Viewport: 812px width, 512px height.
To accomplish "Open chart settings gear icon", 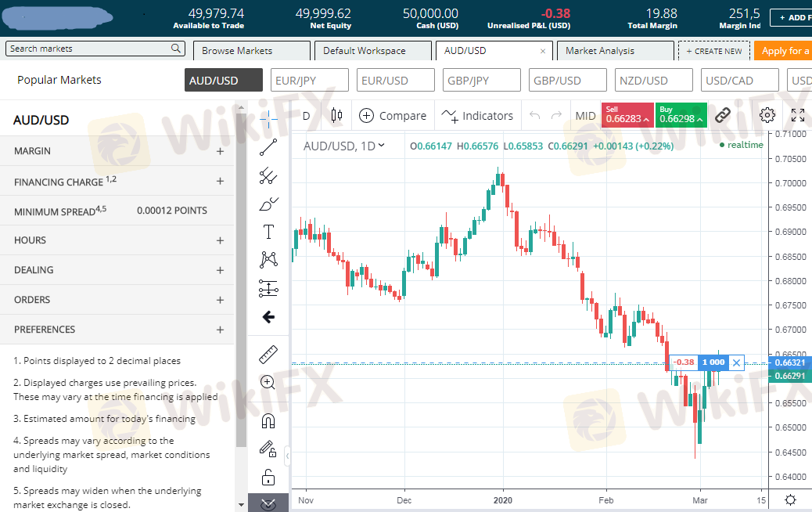I will coord(767,116).
